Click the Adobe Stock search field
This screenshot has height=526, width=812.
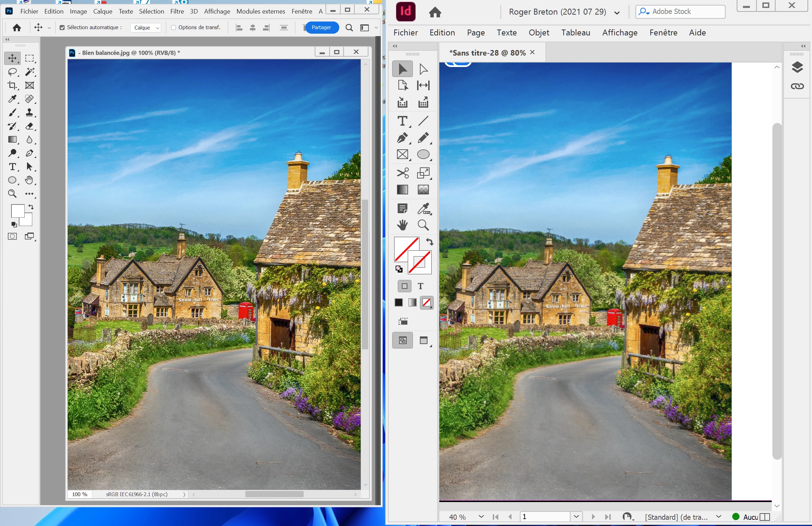tap(680, 11)
